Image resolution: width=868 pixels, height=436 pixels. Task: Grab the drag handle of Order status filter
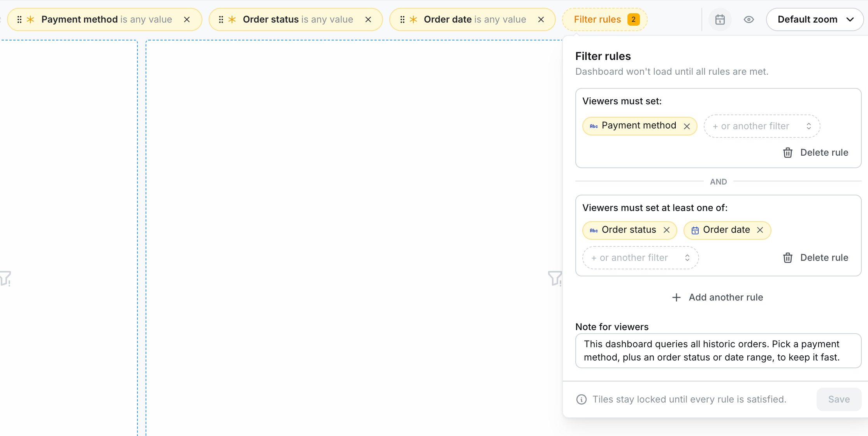(221, 19)
